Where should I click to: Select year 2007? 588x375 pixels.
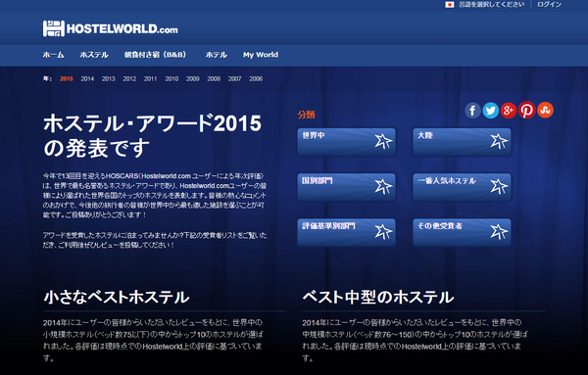pyautogui.click(x=235, y=78)
